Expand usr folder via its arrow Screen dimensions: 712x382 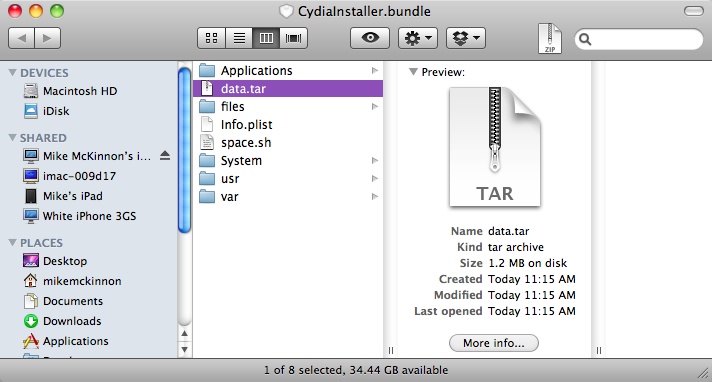pyautogui.click(x=375, y=179)
